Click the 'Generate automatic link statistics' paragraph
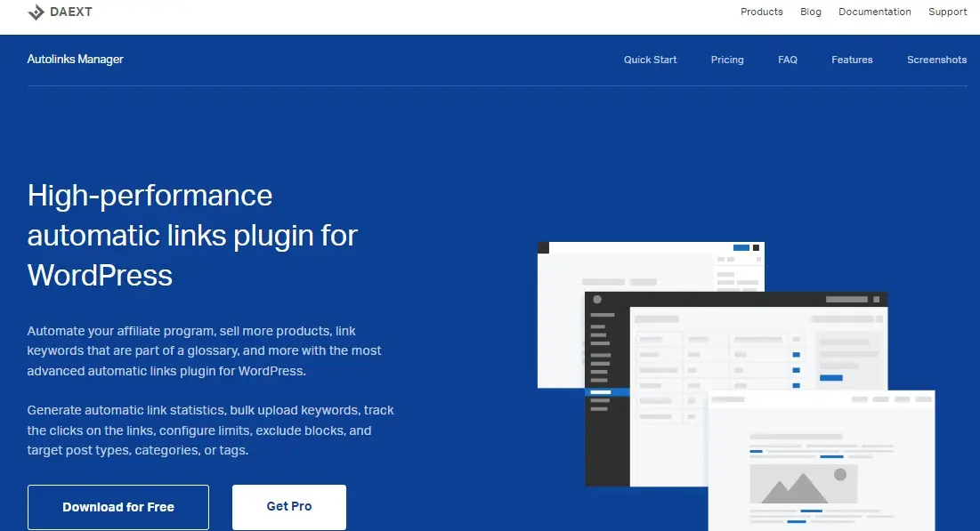 (211, 430)
